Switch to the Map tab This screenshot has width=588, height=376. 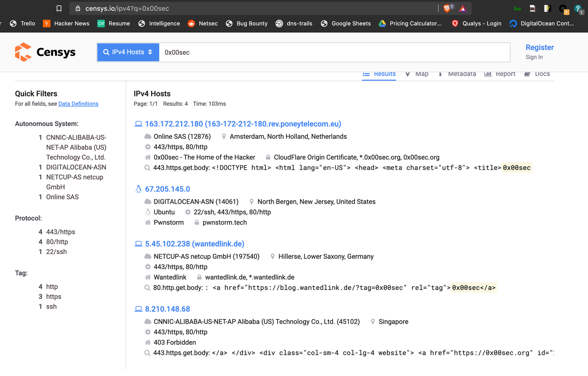pyautogui.click(x=417, y=74)
